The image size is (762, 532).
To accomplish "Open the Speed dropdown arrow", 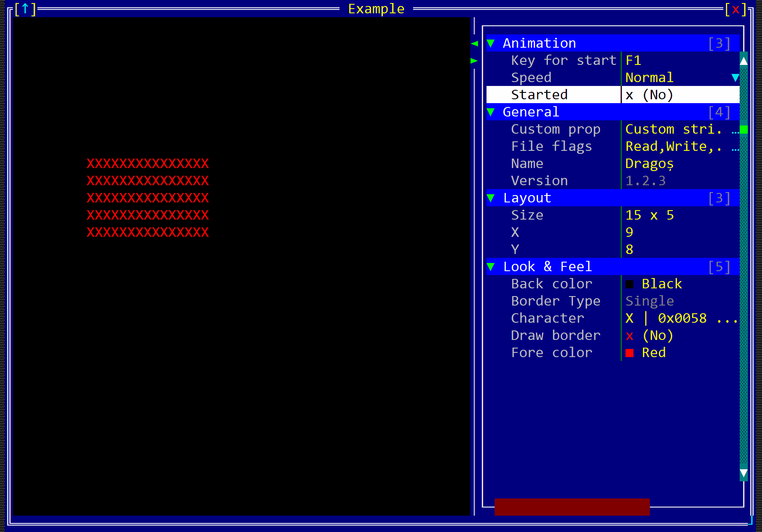I will pyautogui.click(x=735, y=78).
